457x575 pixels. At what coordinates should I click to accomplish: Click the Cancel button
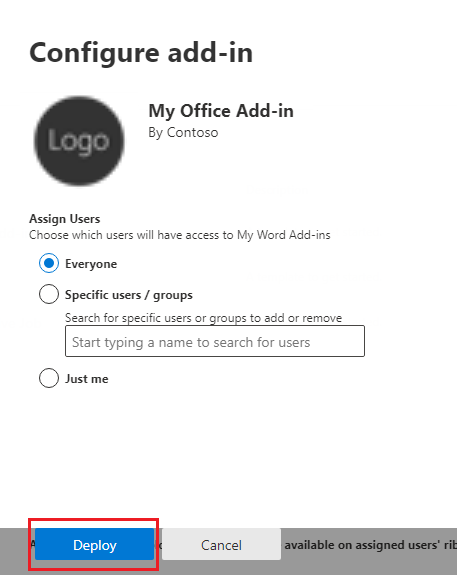222,544
